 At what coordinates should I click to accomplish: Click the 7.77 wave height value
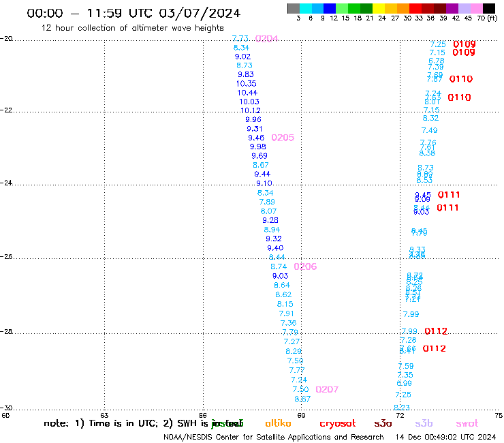[x=297, y=370]
